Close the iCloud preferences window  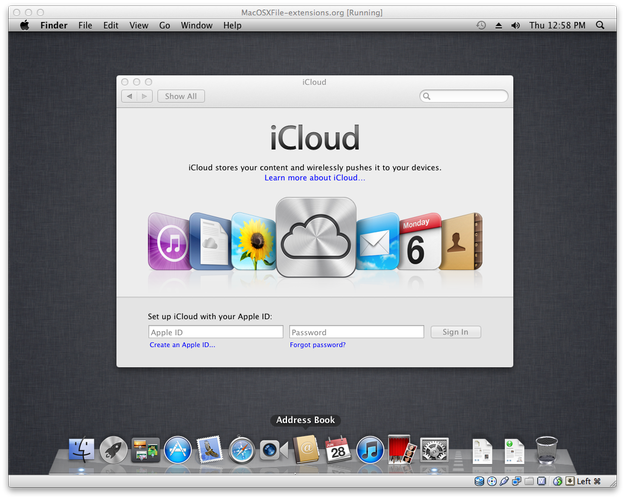(125, 82)
